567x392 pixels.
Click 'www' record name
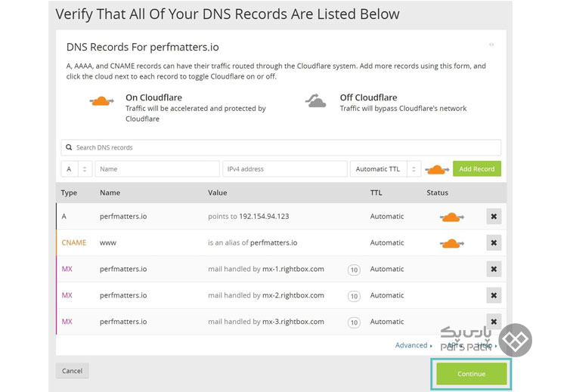108,243
